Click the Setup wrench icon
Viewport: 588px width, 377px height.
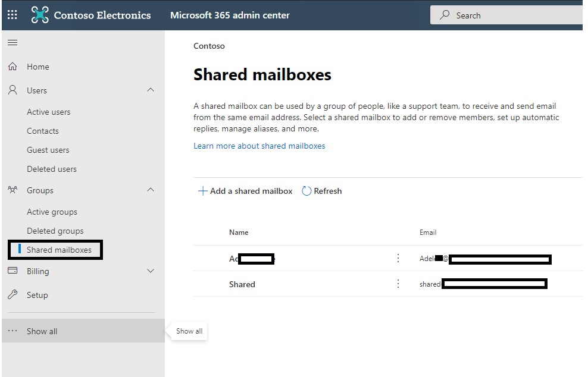pyautogui.click(x=12, y=294)
